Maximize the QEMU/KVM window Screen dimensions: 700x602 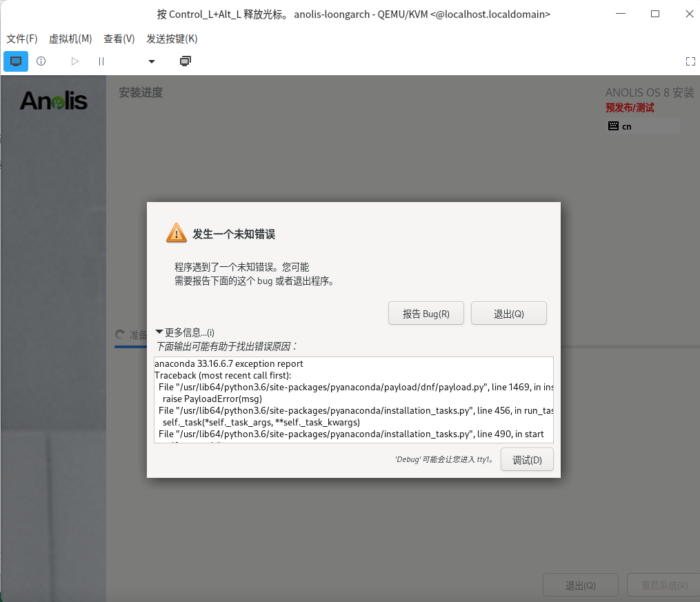click(x=654, y=14)
